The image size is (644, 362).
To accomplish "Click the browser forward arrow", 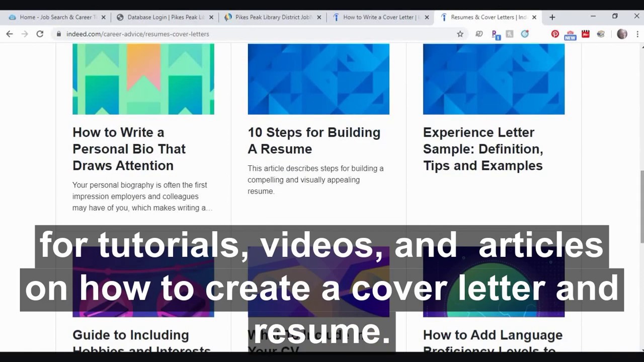I will tap(24, 34).
